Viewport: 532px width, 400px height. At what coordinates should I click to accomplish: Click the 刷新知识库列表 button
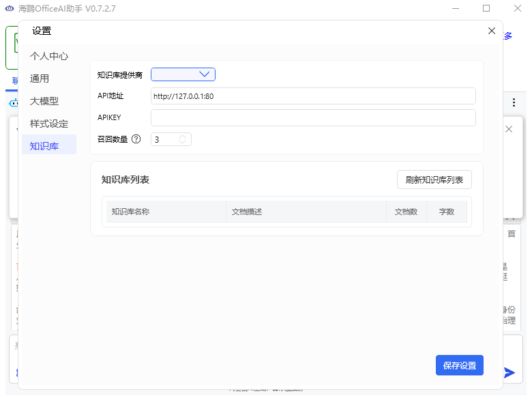pyautogui.click(x=434, y=180)
